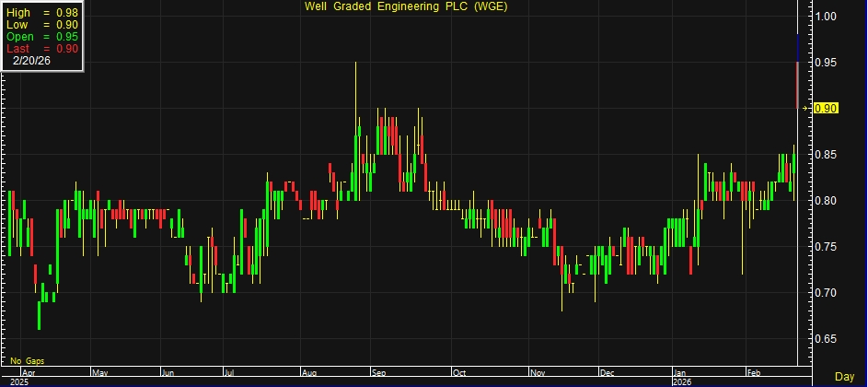The image size is (868, 387).
Task: Click the 0.65 price axis label
Action: (826, 339)
